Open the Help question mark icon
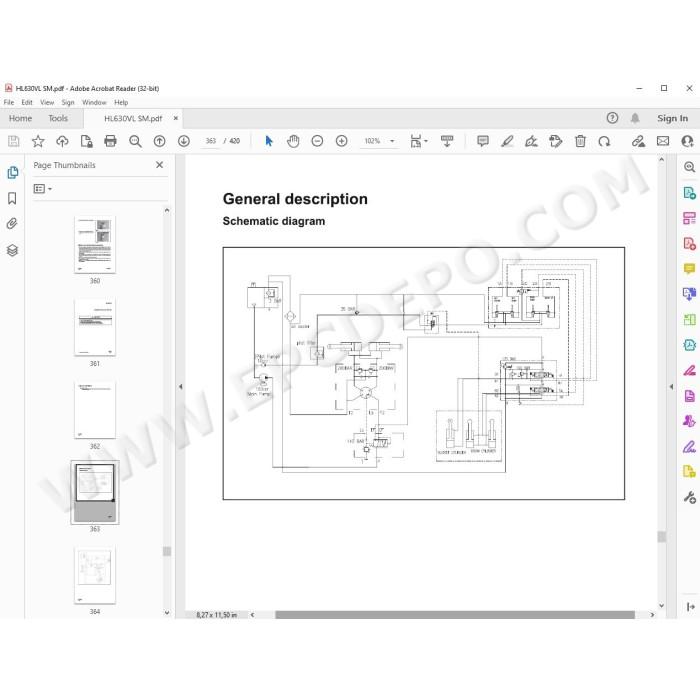700x700 pixels. [x=612, y=118]
